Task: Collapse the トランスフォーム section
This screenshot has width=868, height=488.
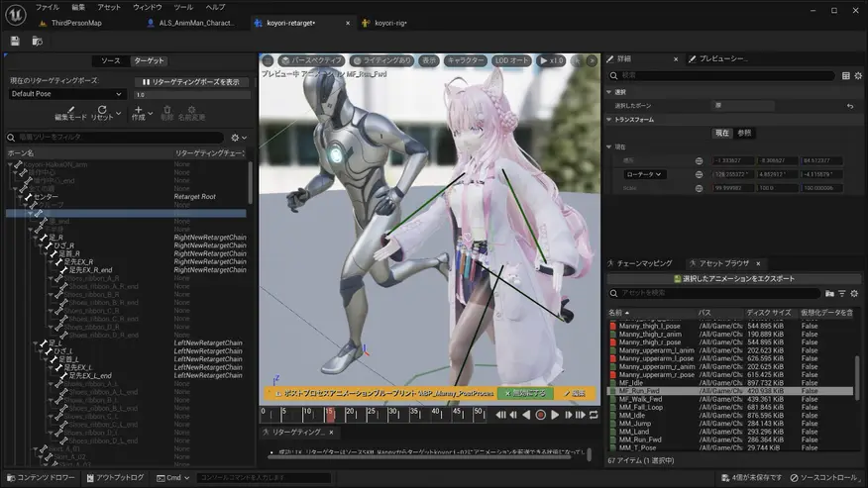Action: click(609, 120)
